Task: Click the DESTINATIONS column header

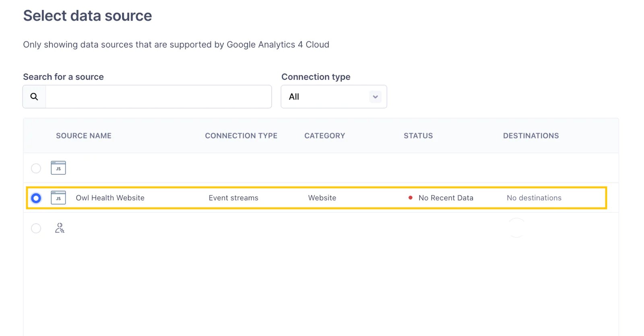Action: [531, 136]
